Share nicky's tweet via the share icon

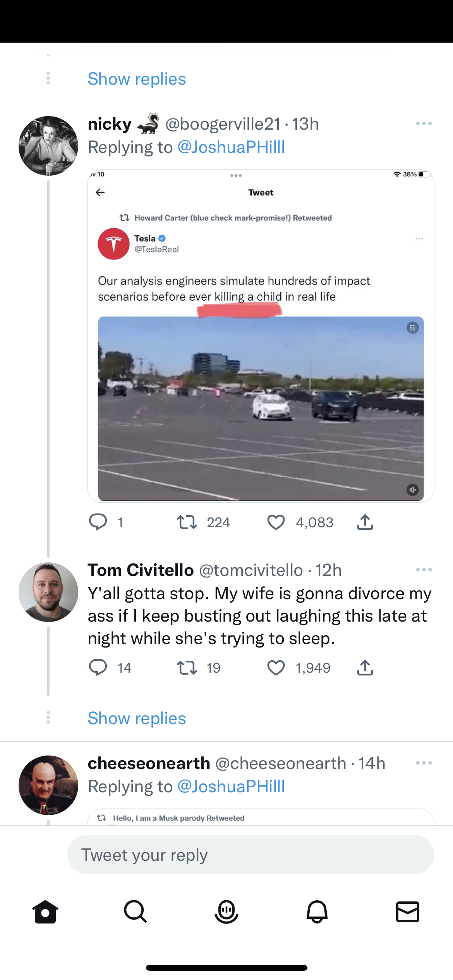(x=365, y=522)
